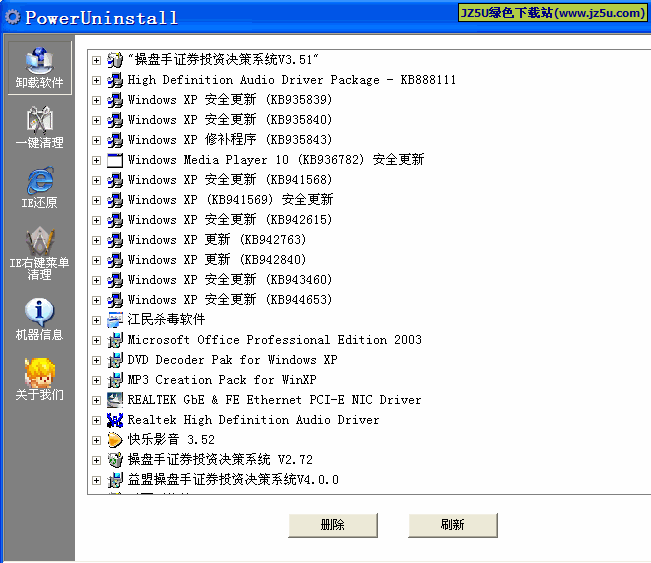Select Windows XP (KB941569) 安全更新 text
Image resolution: width=651 pixels, height=563 pixels.
(x=230, y=200)
